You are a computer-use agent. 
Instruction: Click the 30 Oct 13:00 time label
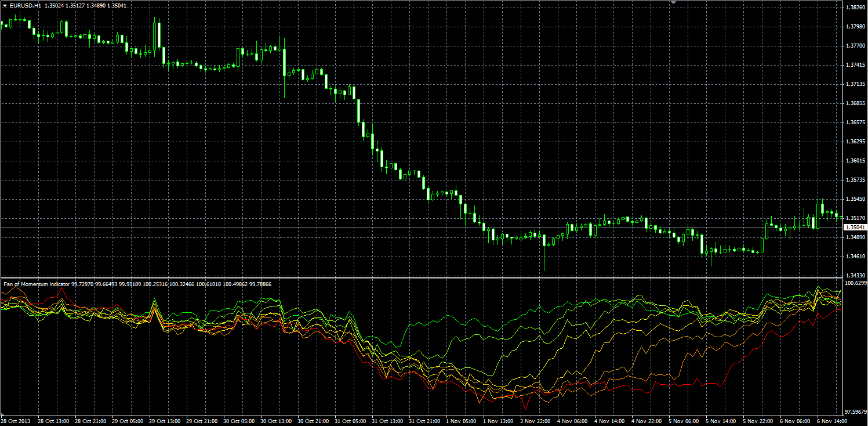click(x=276, y=421)
